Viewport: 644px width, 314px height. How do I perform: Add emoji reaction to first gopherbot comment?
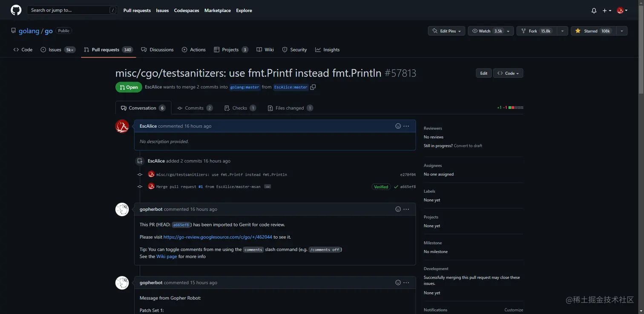click(398, 209)
